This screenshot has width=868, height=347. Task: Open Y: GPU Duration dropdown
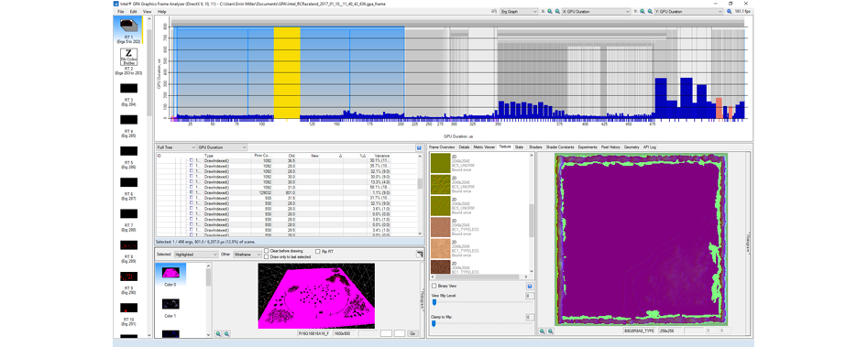click(x=688, y=11)
